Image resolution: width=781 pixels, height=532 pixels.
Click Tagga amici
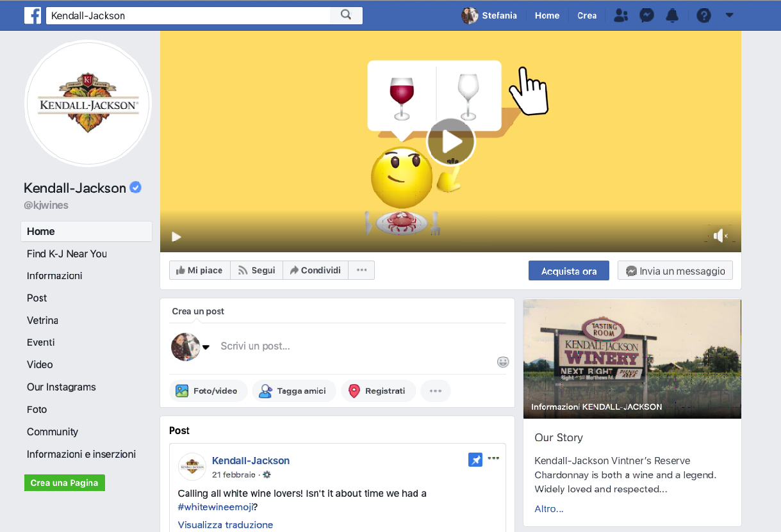294,391
